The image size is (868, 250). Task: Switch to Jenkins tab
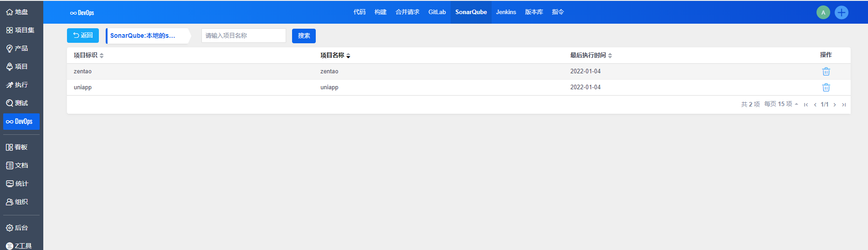(x=506, y=12)
